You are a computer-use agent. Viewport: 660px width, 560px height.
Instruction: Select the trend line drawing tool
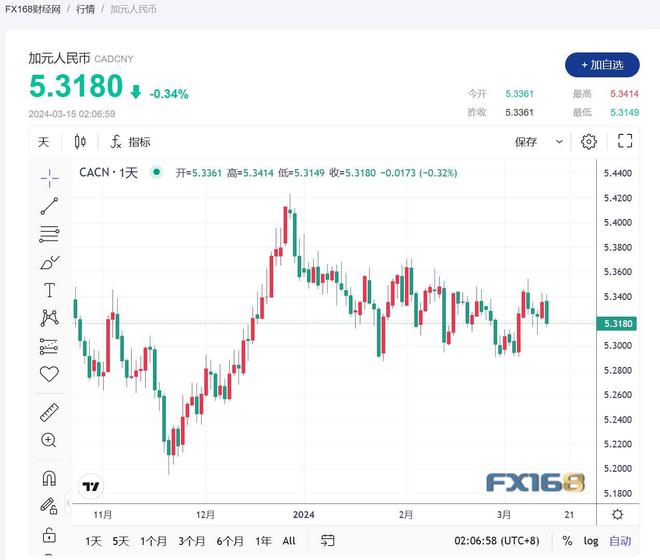(x=49, y=206)
